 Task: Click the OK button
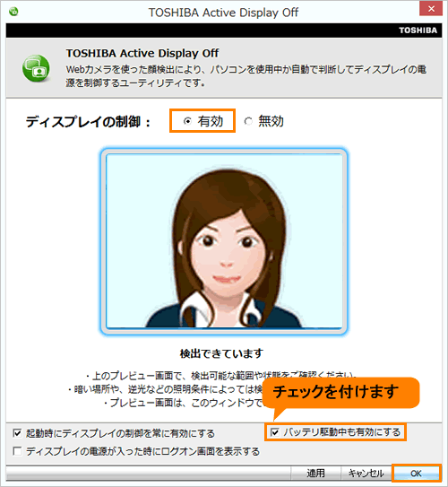[416, 474]
